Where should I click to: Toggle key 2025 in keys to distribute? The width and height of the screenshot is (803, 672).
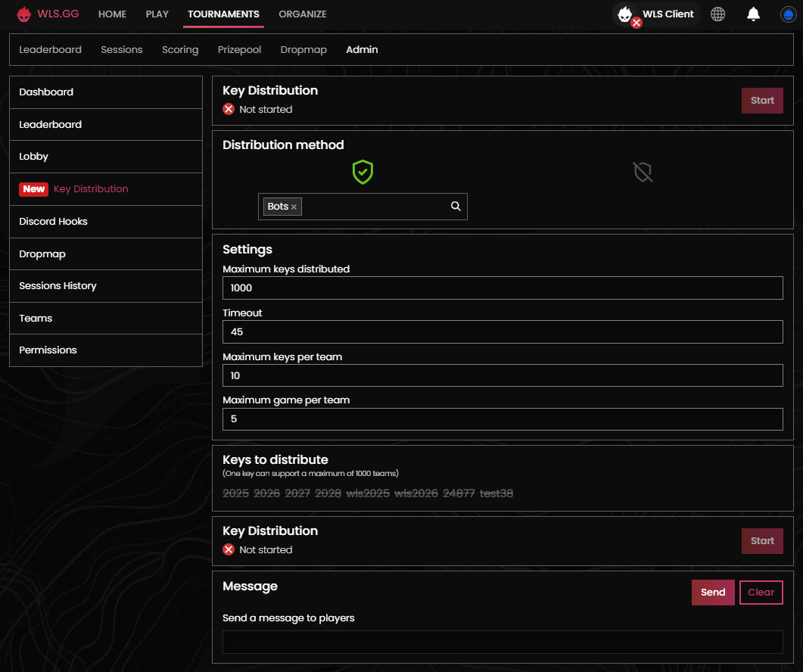(x=235, y=493)
